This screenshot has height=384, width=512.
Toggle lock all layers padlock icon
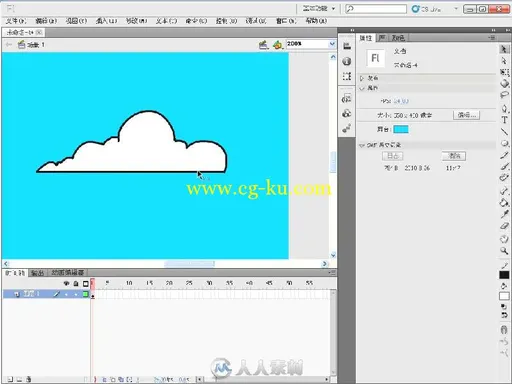point(76,283)
